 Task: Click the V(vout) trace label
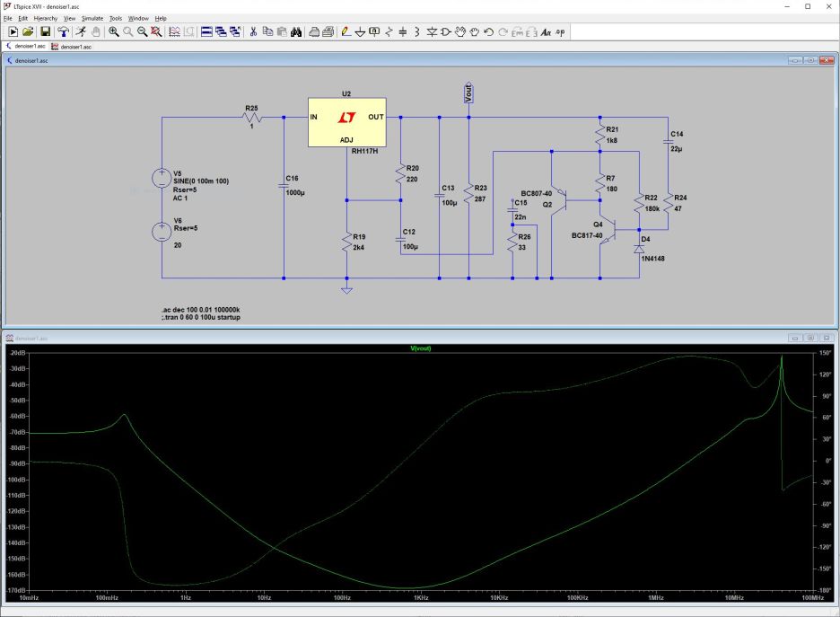point(421,348)
